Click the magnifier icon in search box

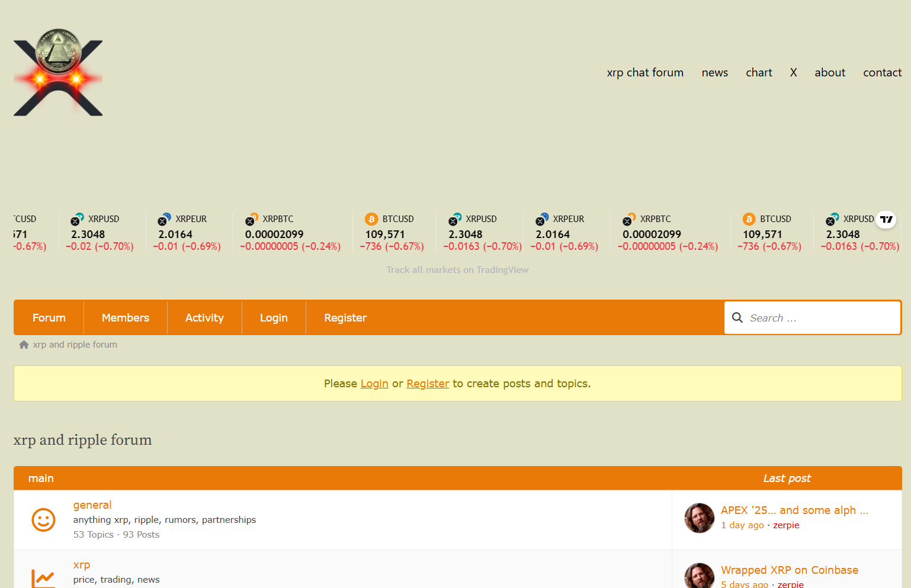pyautogui.click(x=737, y=318)
